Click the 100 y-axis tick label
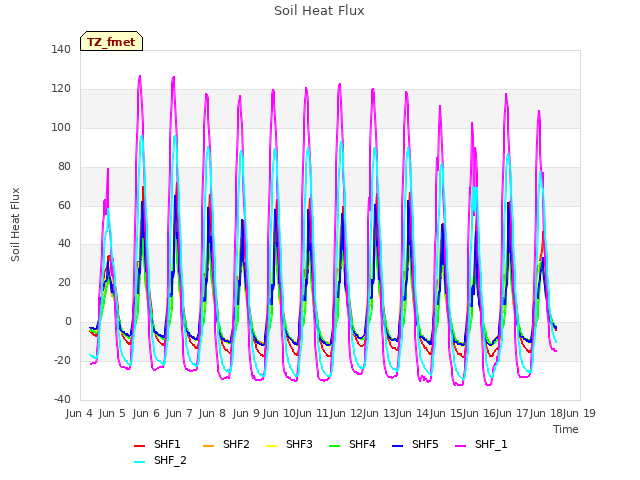Screen dimensions: 640x480 [61, 127]
